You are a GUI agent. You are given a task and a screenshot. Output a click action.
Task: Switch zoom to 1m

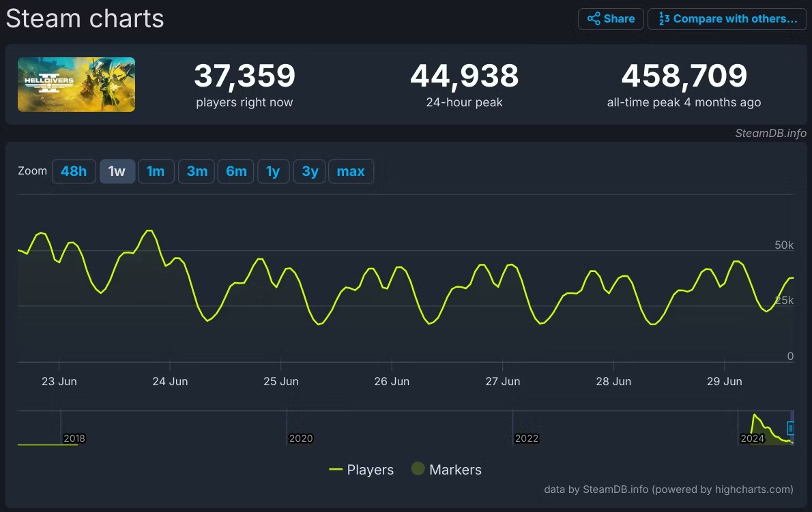[x=156, y=171]
